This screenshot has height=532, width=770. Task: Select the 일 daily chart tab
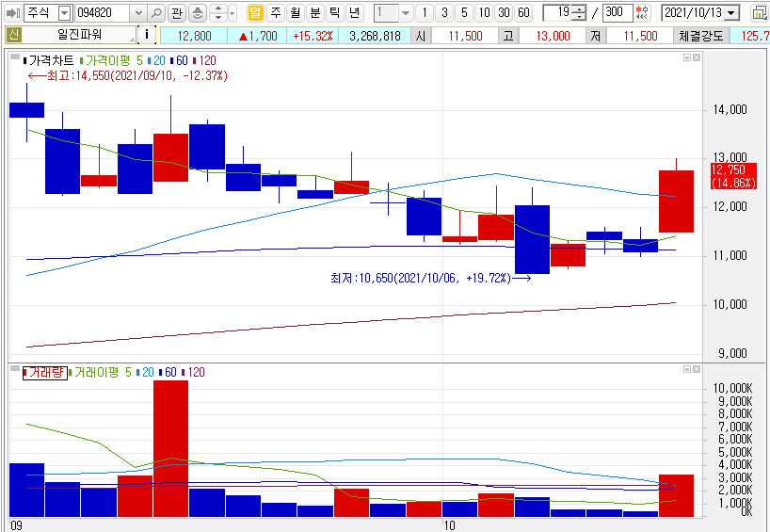255,13
